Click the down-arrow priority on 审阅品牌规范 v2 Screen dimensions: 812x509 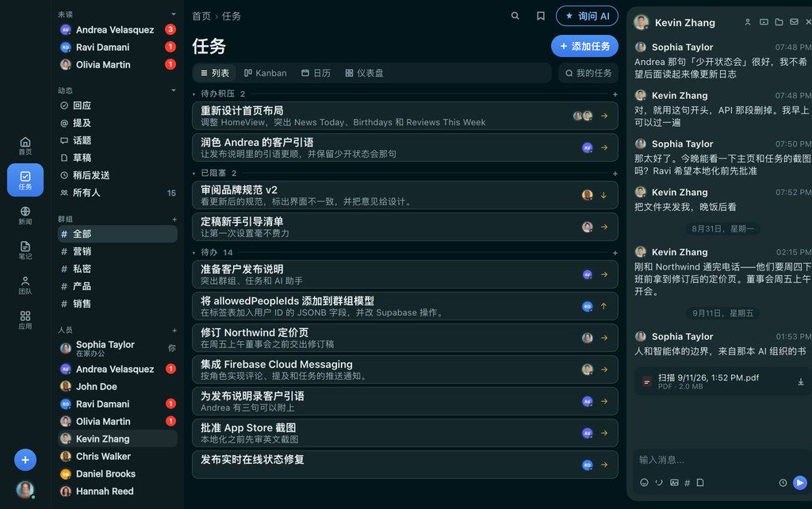point(603,195)
